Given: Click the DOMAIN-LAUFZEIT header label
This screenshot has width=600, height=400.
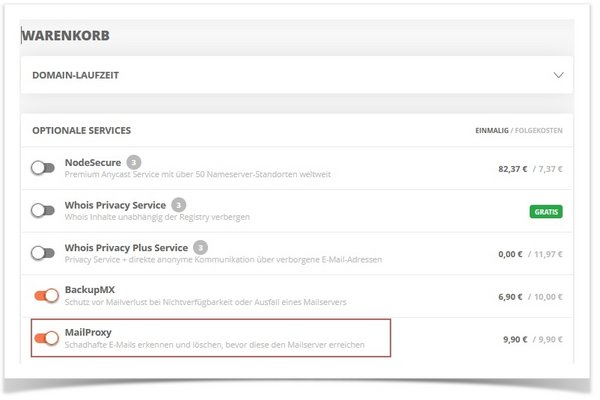Looking at the screenshot, I should [75, 75].
